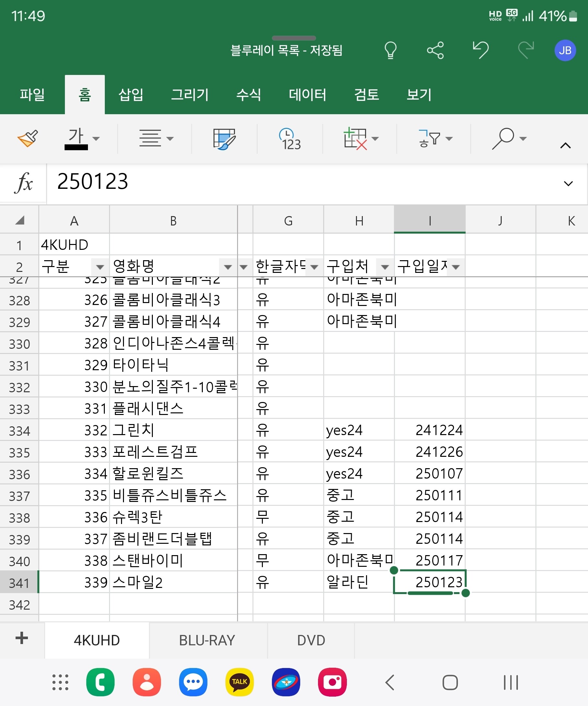Expand the formula bar

click(x=568, y=184)
